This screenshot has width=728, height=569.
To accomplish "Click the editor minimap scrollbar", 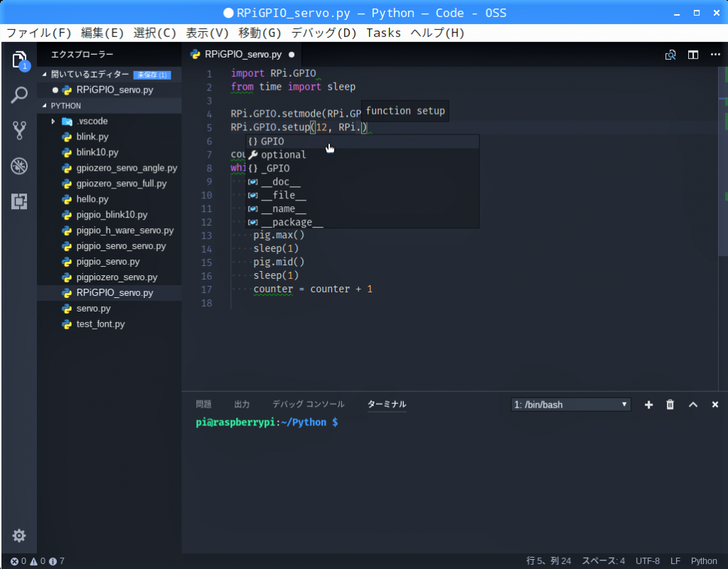I will pyautogui.click(x=723, y=161).
